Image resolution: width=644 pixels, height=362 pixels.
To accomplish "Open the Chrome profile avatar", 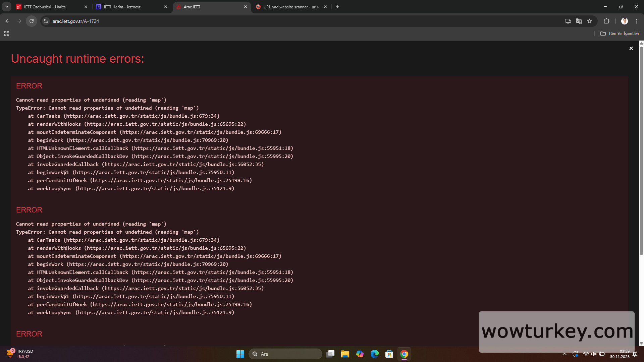I will pos(624,21).
